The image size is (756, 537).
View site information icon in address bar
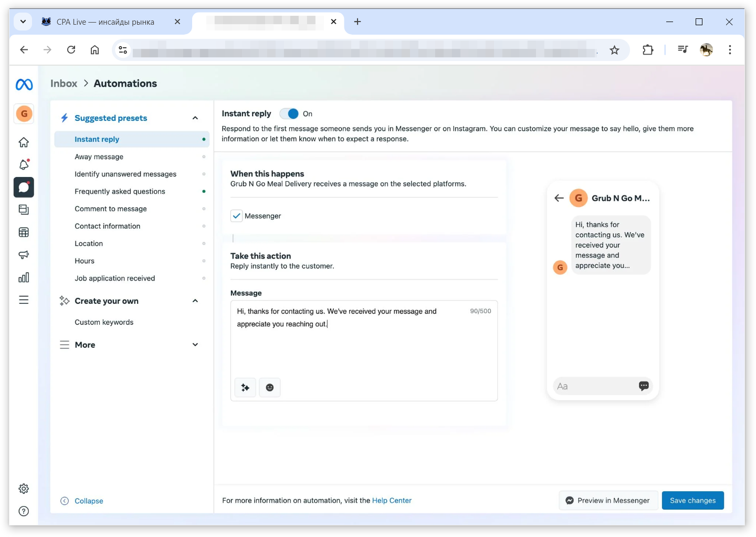(x=123, y=50)
